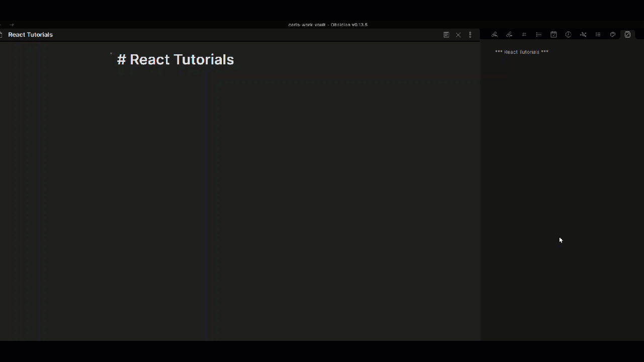Viewport: 644px width, 362px height.
Task: Open the Local graph panel tab
Action: coord(583,35)
